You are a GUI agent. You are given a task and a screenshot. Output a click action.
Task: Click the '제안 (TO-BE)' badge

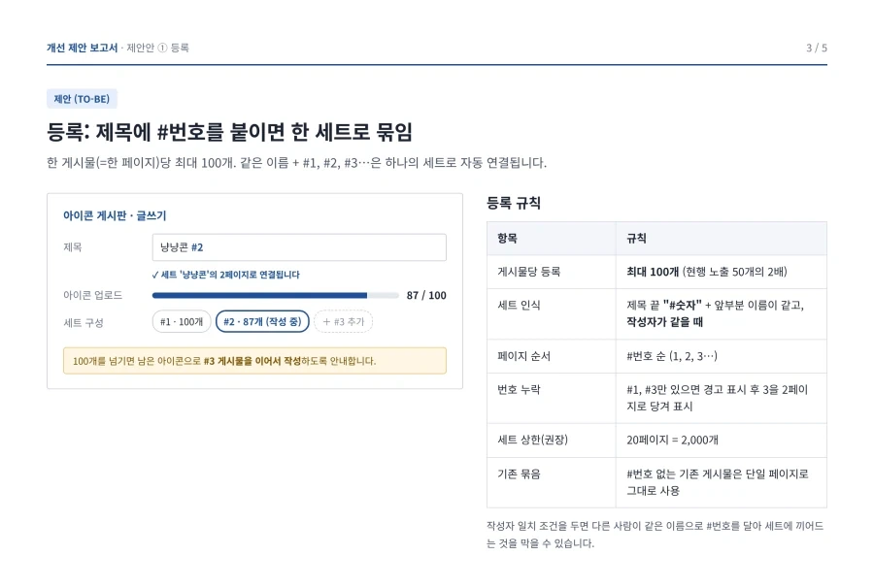coord(82,99)
